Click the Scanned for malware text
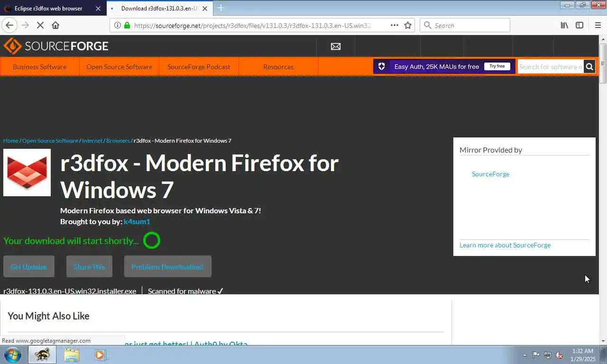Image resolution: width=607 pixels, height=364 pixels. (185, 291)
